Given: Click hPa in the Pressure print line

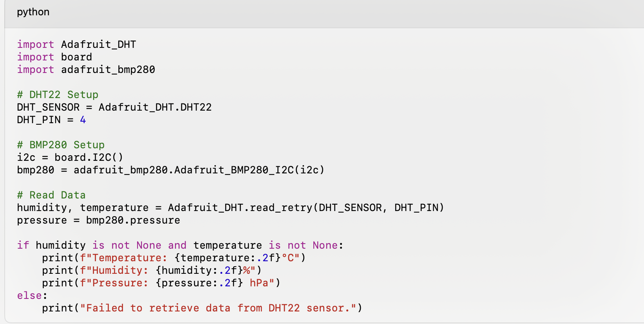Looking at the screenshot, I should [259, 283].
